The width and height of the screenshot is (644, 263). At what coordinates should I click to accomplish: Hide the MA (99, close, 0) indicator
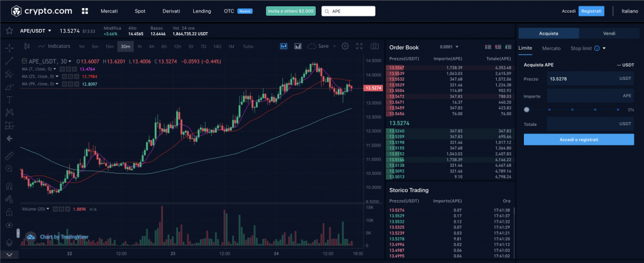point(64,84)
